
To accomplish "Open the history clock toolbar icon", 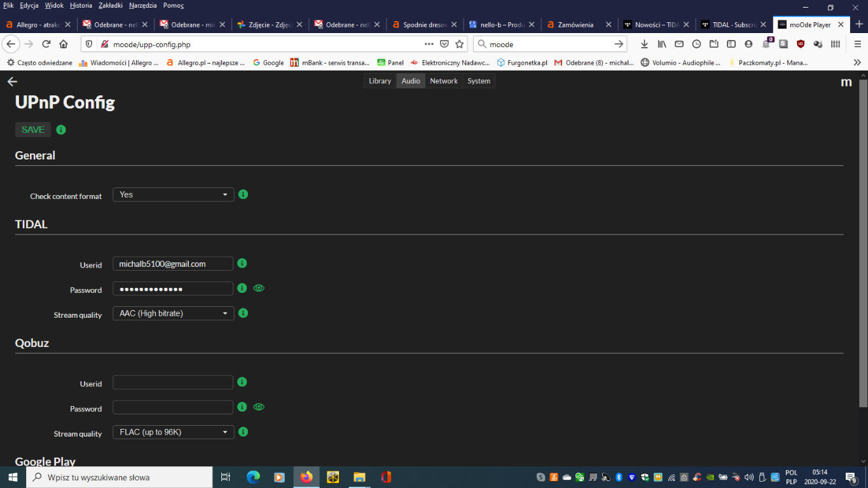I will (x=696, y=44).
